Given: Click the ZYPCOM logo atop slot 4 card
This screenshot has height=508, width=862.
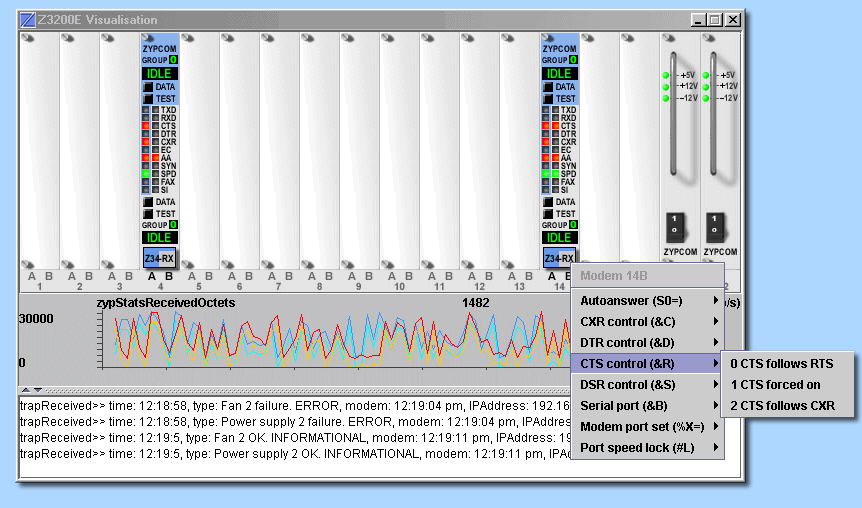Looking at the screenshot, I should 159,48.
